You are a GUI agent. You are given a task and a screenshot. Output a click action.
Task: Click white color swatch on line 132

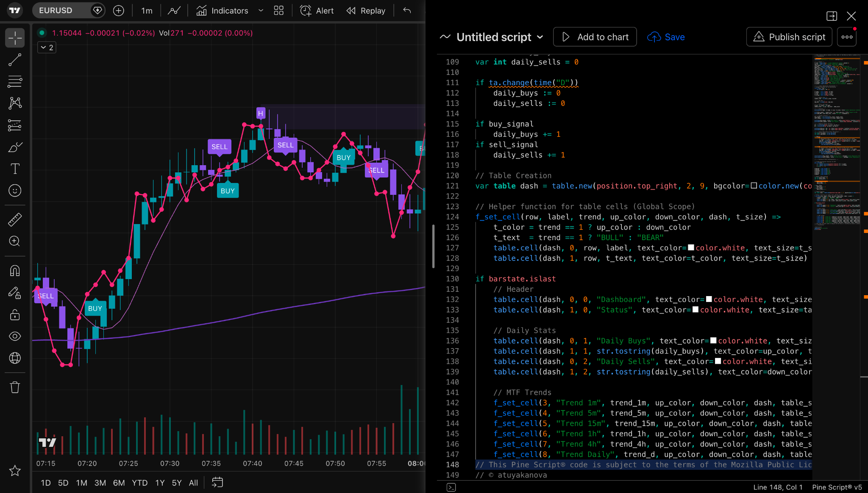coord(709,299)
